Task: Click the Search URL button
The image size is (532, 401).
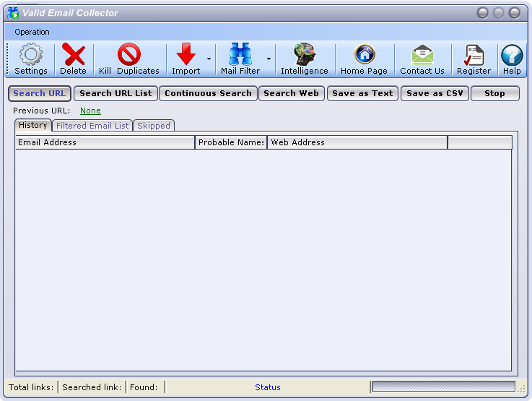Action: pyautogui.click(x=40, y=93)
